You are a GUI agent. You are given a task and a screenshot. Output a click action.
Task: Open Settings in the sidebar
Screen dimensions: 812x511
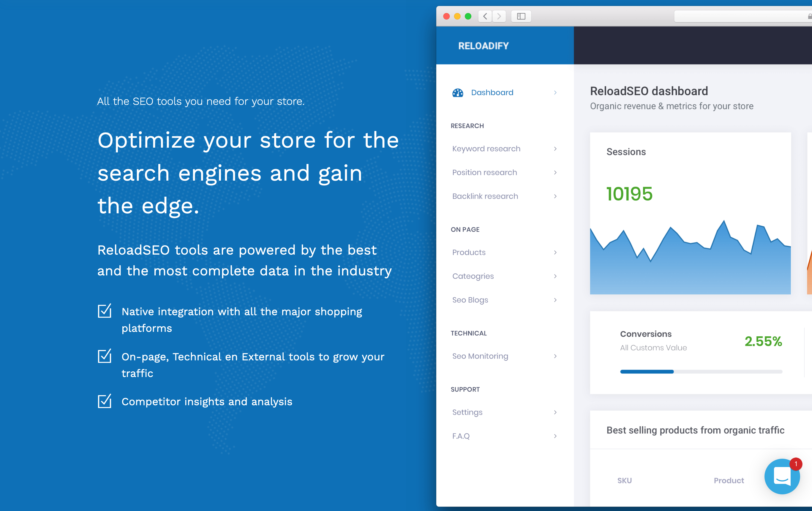tap(467, 412)
